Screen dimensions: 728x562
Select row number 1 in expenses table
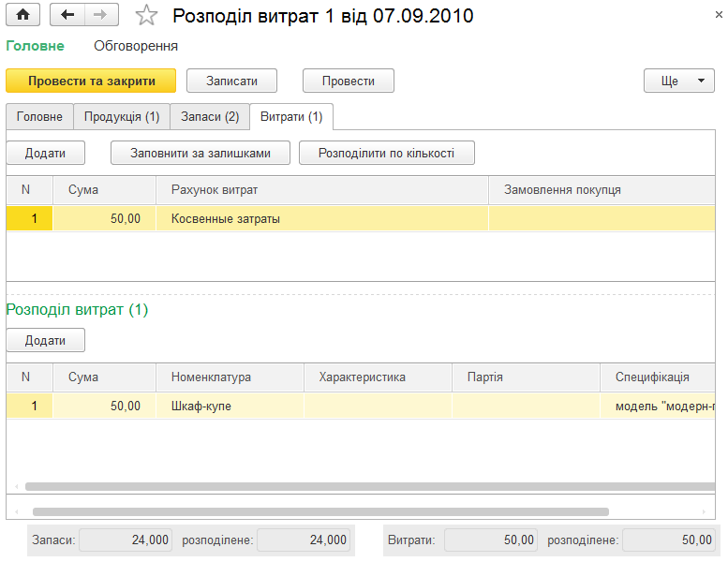click(29, 218)
